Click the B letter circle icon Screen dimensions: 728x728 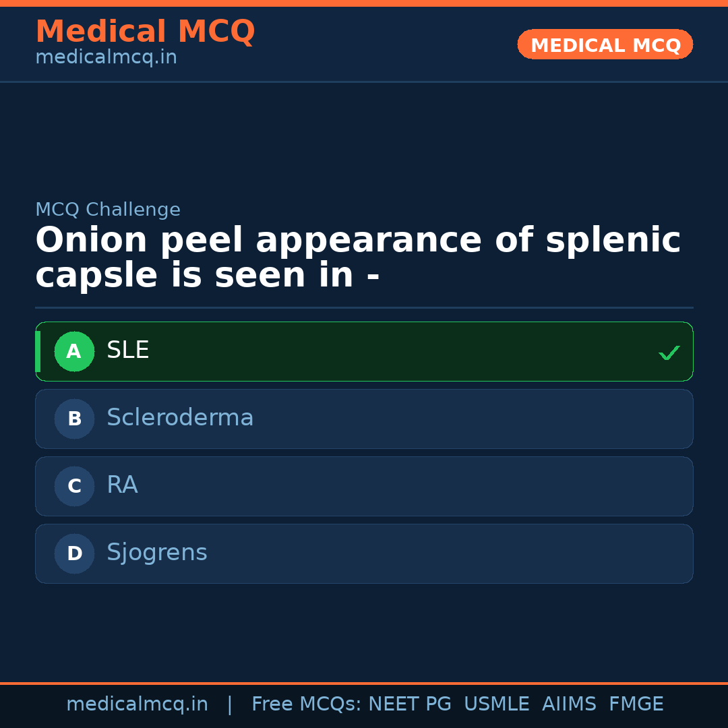74,419
